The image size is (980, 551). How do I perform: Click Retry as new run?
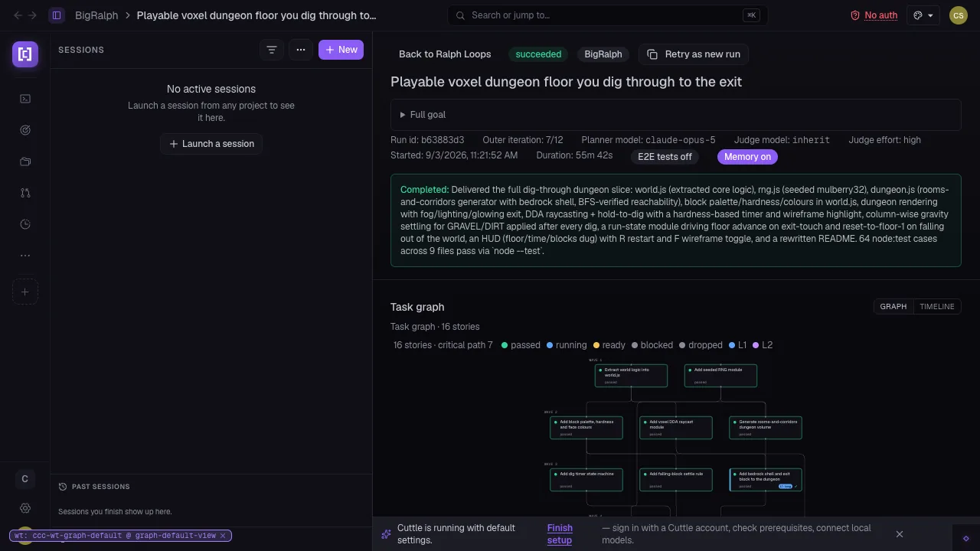pos(694,54)
